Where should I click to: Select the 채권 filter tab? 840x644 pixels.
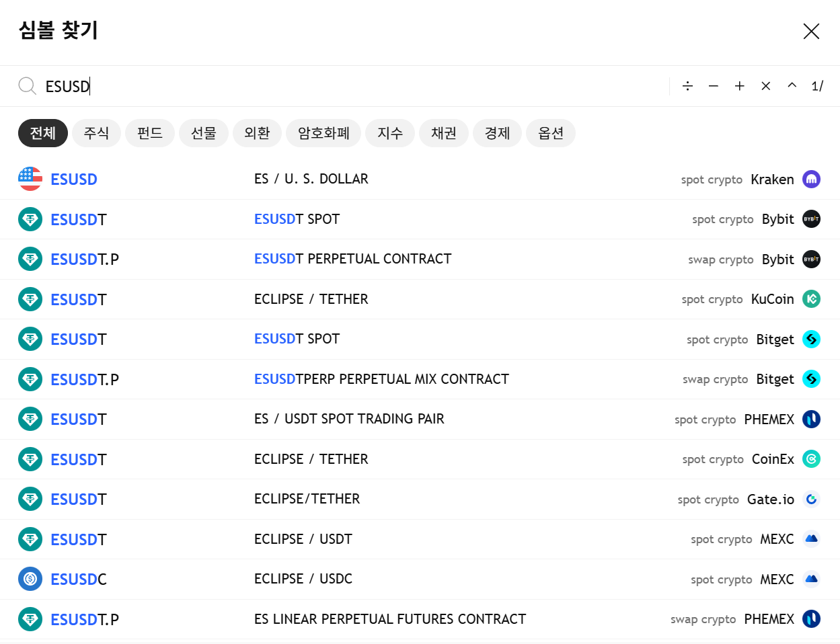pyautogui.click(x=444, y=133)
